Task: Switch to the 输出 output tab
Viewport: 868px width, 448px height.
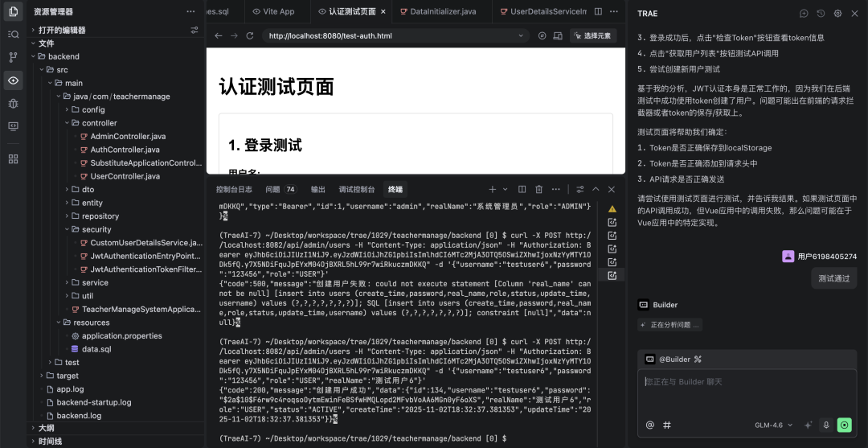Action: [317, 189]
